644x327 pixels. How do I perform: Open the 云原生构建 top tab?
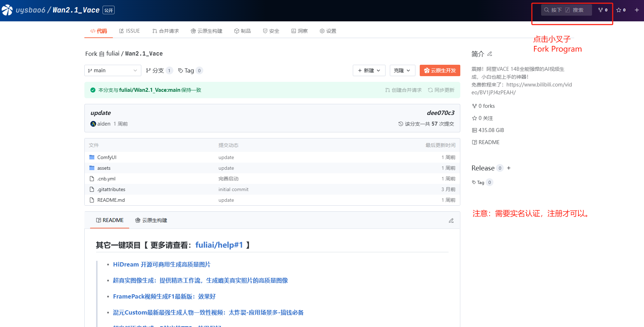point(206,31)
